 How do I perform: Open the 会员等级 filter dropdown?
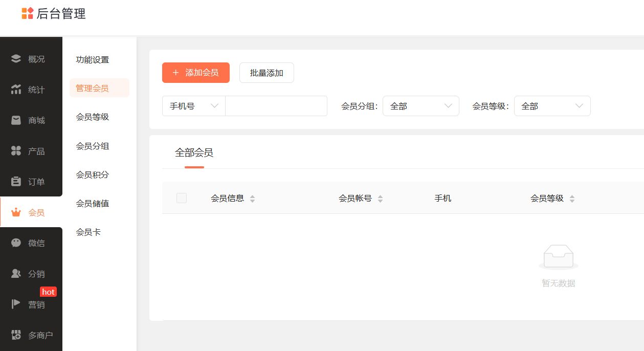tap(552, 106)
